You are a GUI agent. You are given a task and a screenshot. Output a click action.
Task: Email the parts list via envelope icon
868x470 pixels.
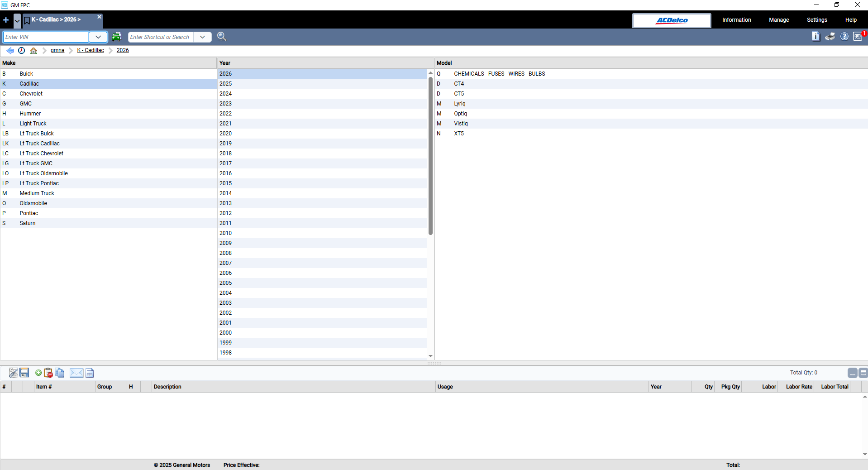tap(76, 373)
